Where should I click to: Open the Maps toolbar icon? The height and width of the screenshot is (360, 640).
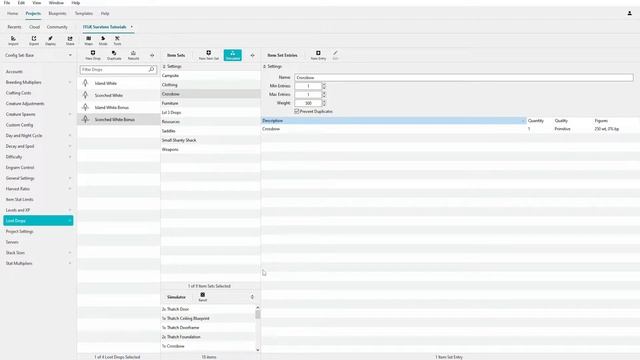[x=89, y=40]
